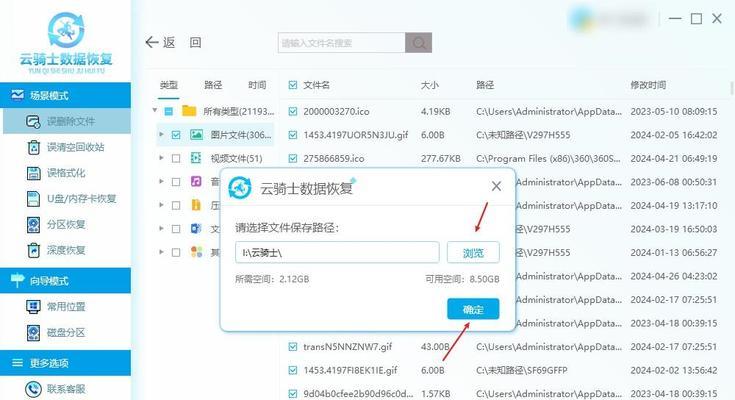Uncheck 2000003270.ico file checkbox
Viewport: 735px width, 400px height.
click(293, 112)
